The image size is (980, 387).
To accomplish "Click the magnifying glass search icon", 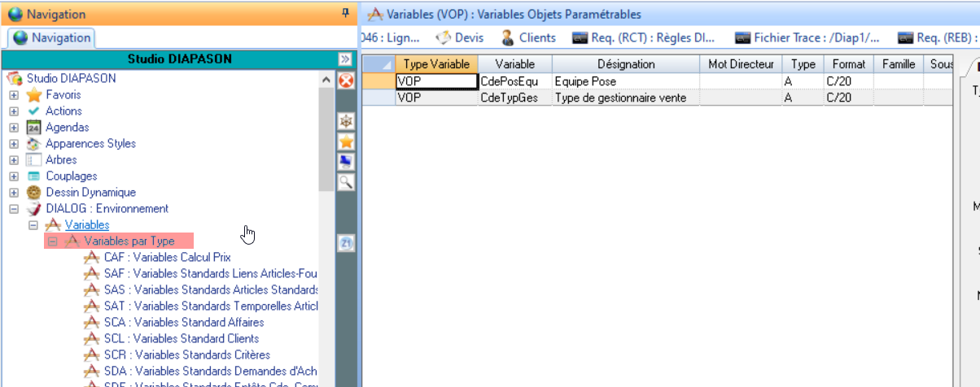I will (346, 181).
